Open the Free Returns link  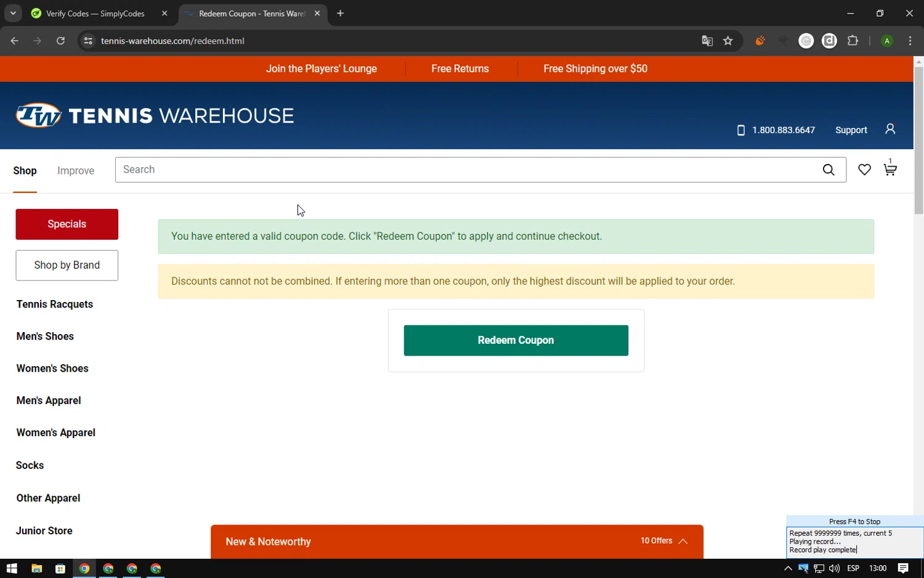(x=460, y=68)
